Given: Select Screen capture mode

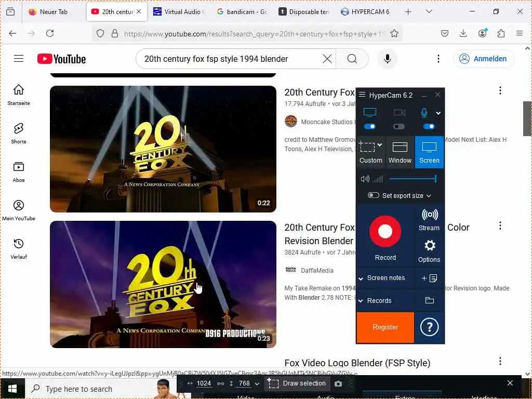Looking at the screenshot, I should pyautogui.click(x=429, y=152).
